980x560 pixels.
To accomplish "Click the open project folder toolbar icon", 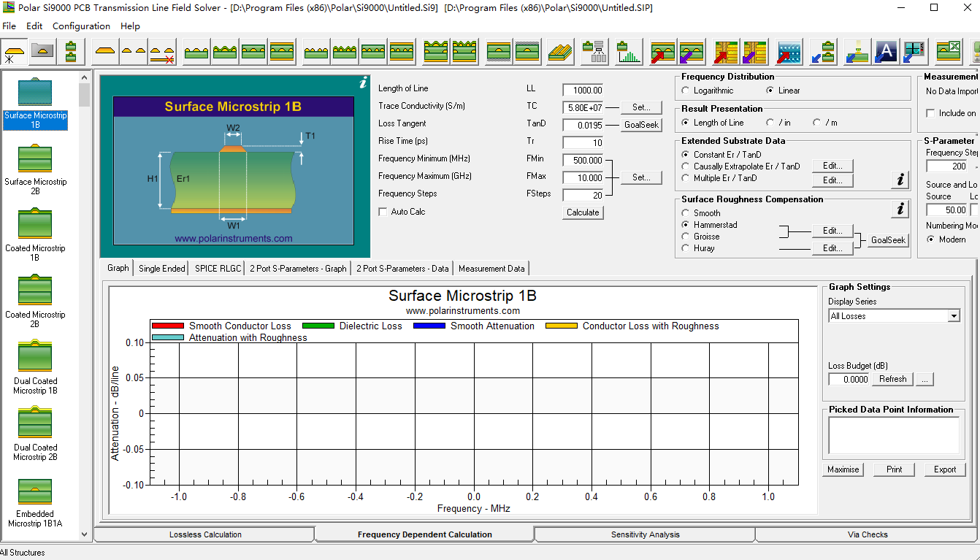I will [x=42, y=52].
